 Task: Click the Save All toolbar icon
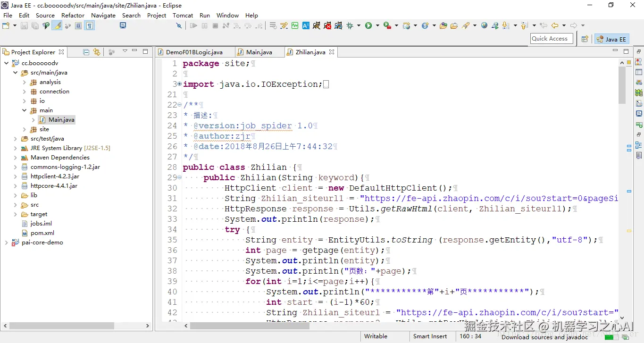pyautogui.click(x=35, y=25)
